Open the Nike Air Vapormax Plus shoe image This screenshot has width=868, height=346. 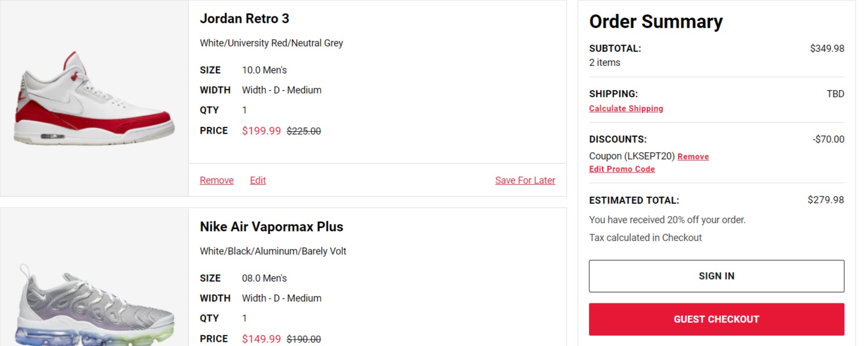coord(95,305)
